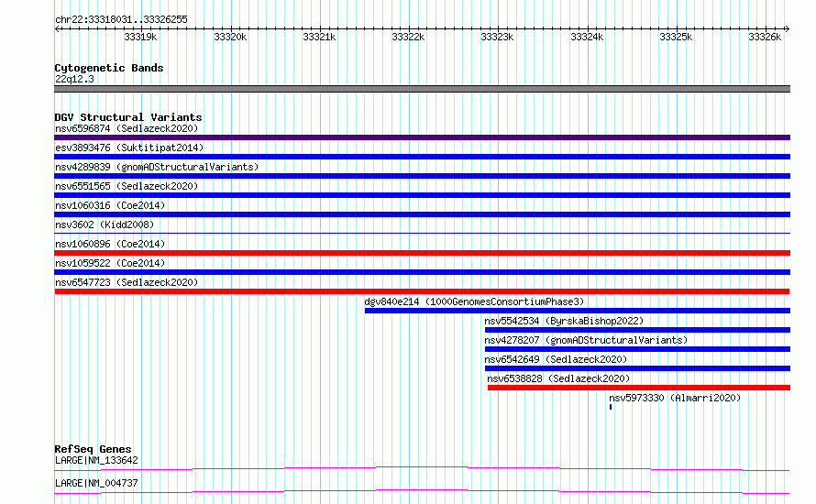The image size is (816, 504).
Task: Click the 33321k ruler tick label
Action: [319, 37]
